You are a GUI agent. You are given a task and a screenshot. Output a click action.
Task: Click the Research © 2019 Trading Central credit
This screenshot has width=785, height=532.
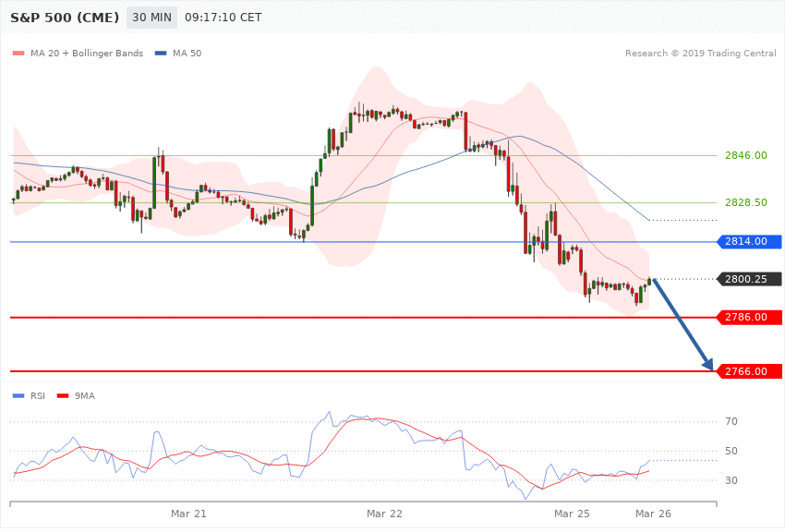point(700,53)
